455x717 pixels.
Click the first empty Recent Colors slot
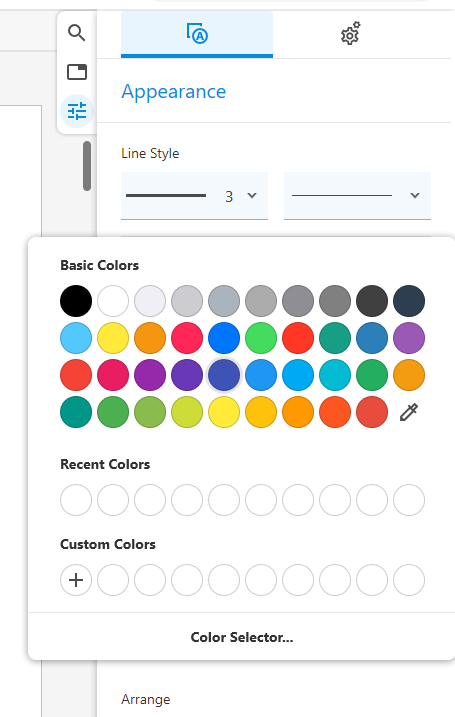pos(76,500)
